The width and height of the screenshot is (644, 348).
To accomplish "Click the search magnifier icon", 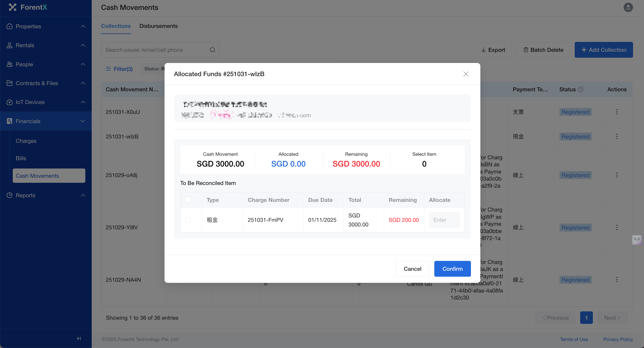I will click(x=213, y=50).
